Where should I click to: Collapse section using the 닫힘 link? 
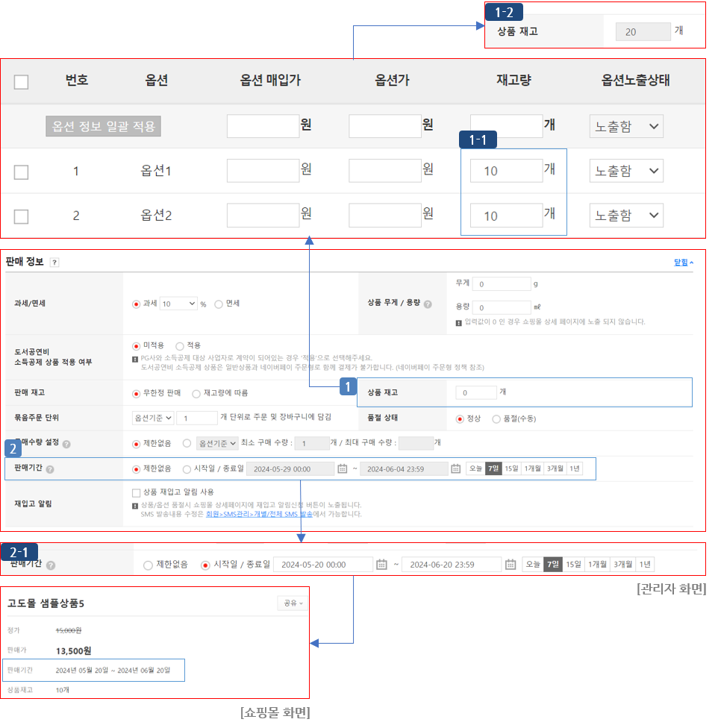click(684, 263)
